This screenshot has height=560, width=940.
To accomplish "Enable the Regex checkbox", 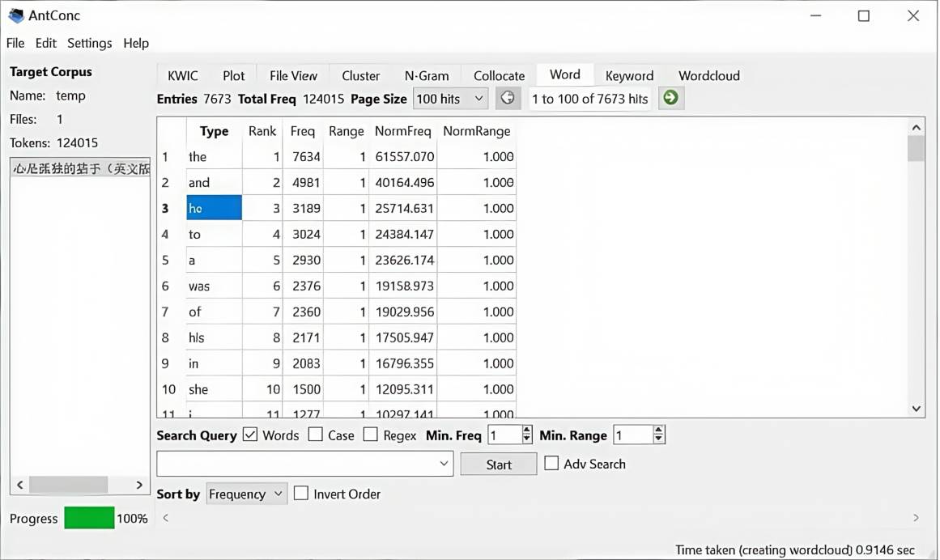I will [x=371, y=435].
